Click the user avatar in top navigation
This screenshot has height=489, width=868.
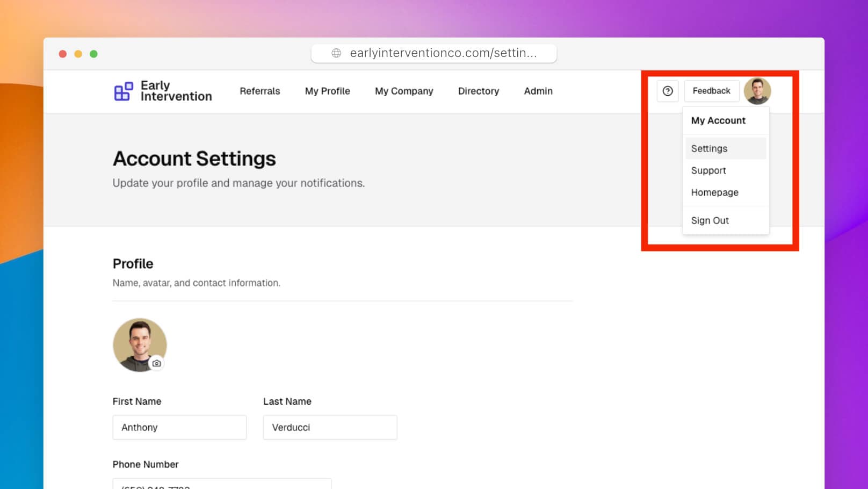click(x=757, y=91)
